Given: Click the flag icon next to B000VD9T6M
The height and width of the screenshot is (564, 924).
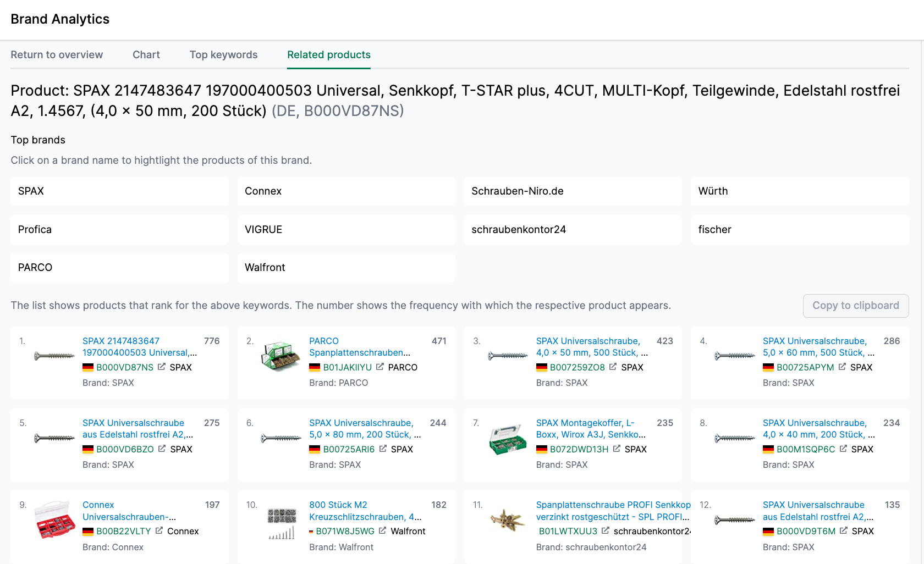Looking at the screenshot, I should coord(769,531).
